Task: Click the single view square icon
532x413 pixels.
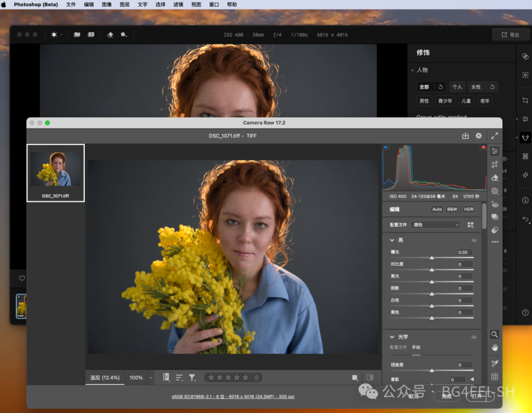Action: pos(355,378)
